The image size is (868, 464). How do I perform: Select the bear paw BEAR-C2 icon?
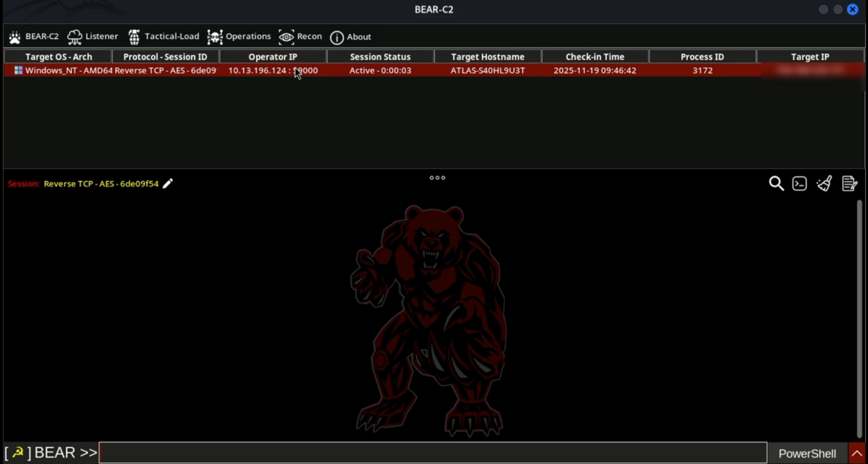pos(14,36)
